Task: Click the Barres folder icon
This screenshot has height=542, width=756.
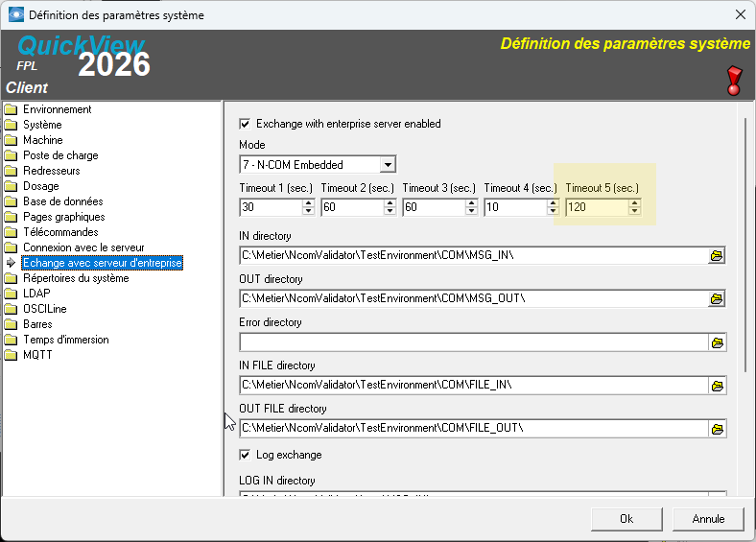Action: point(11,324)
